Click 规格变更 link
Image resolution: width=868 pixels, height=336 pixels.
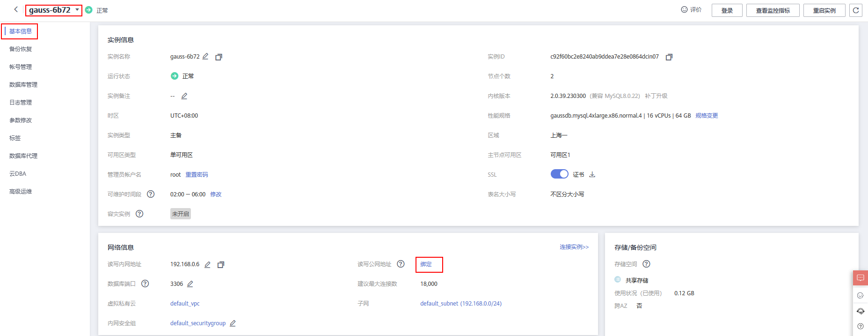pos(707,116)
